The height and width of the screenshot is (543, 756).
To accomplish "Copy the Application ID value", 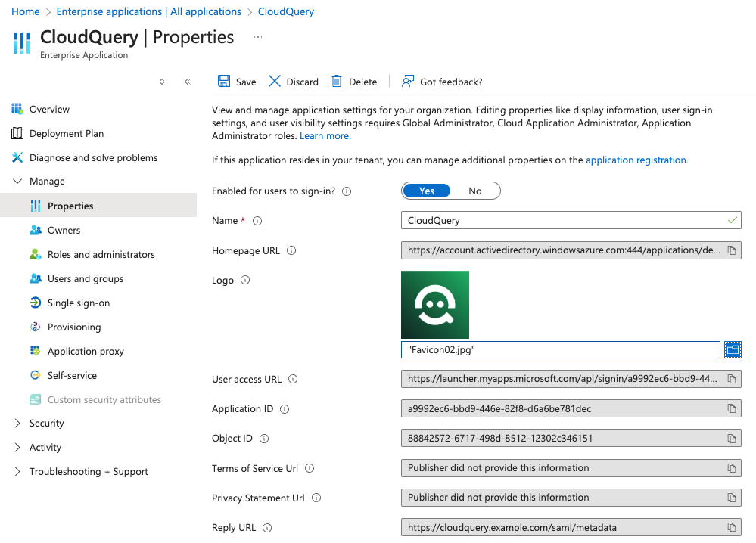I will point(732,409).
